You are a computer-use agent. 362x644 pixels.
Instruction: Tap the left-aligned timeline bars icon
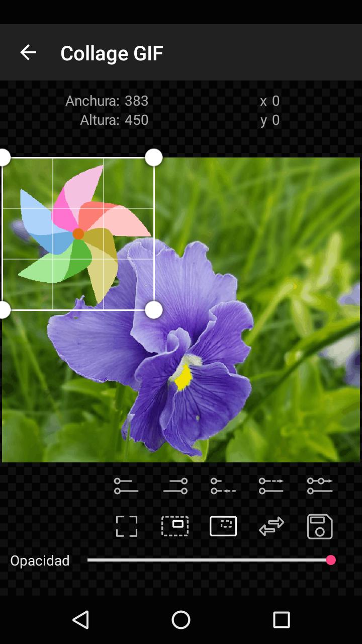pos(126,486)
